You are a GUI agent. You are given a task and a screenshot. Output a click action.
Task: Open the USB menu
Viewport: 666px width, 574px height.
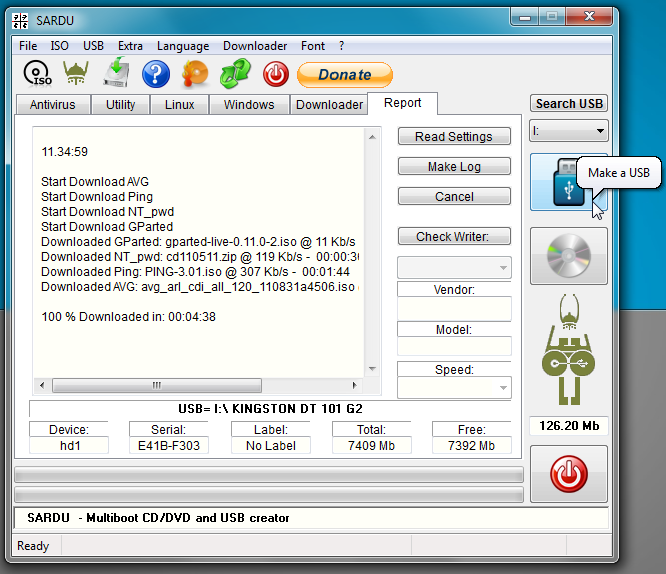pyautogui.click(x=93, y=46)
